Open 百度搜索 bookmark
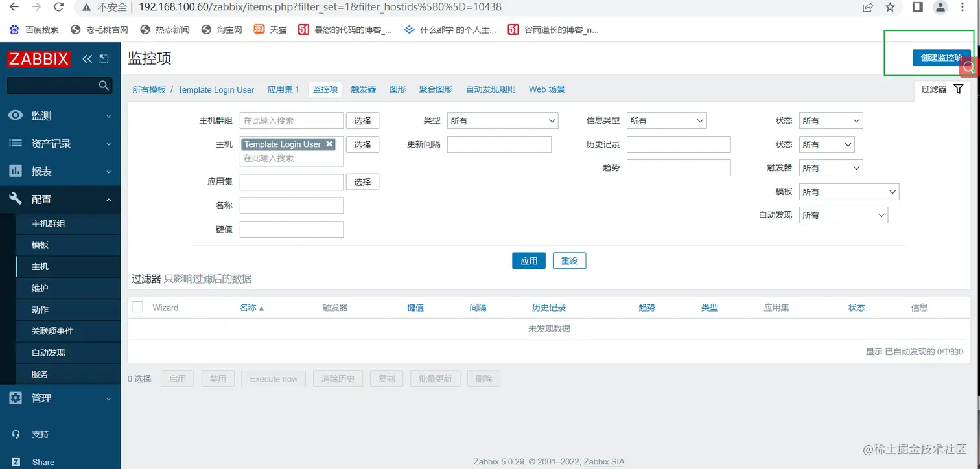 point(34,30)
